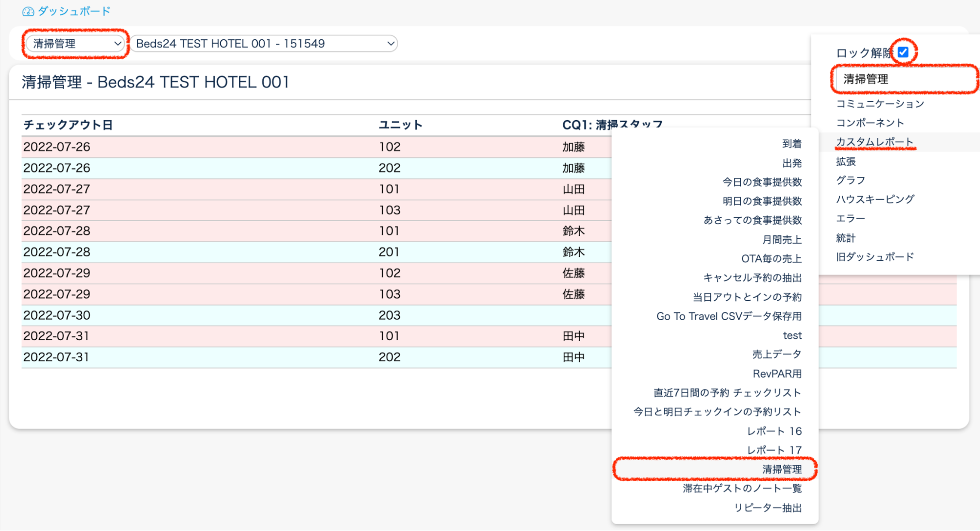Click the dashboard gauge icon
The width and height of the screenshot is (980, 531).
pyautogui.click(x=28, y=11)
